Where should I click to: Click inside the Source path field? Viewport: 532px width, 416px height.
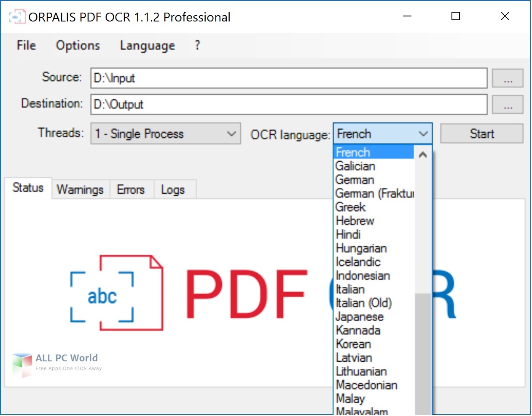coord(288,78)
